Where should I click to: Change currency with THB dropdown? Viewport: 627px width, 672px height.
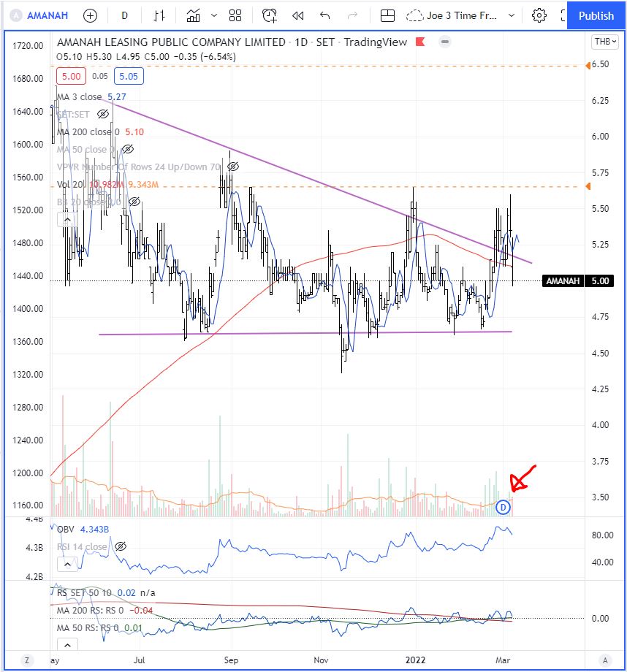coord(605,42)
